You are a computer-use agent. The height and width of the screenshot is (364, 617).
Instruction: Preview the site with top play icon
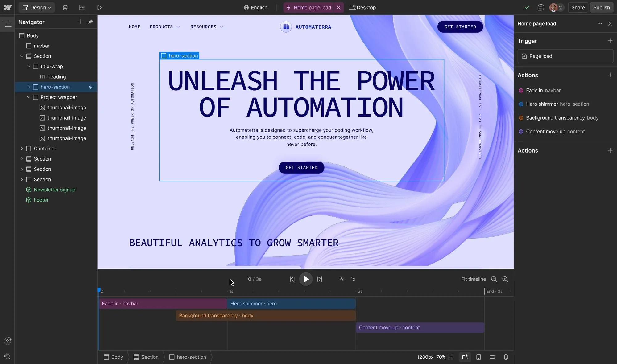pos(99,7)
